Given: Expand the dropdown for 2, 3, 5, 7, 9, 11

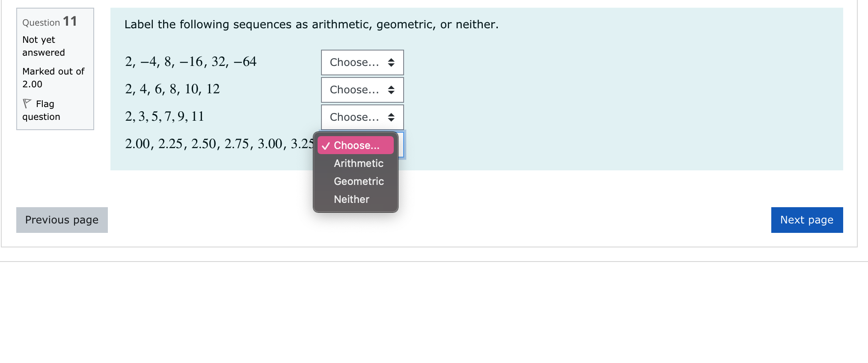Looking at the screenshot, I should tap(362, 117).
